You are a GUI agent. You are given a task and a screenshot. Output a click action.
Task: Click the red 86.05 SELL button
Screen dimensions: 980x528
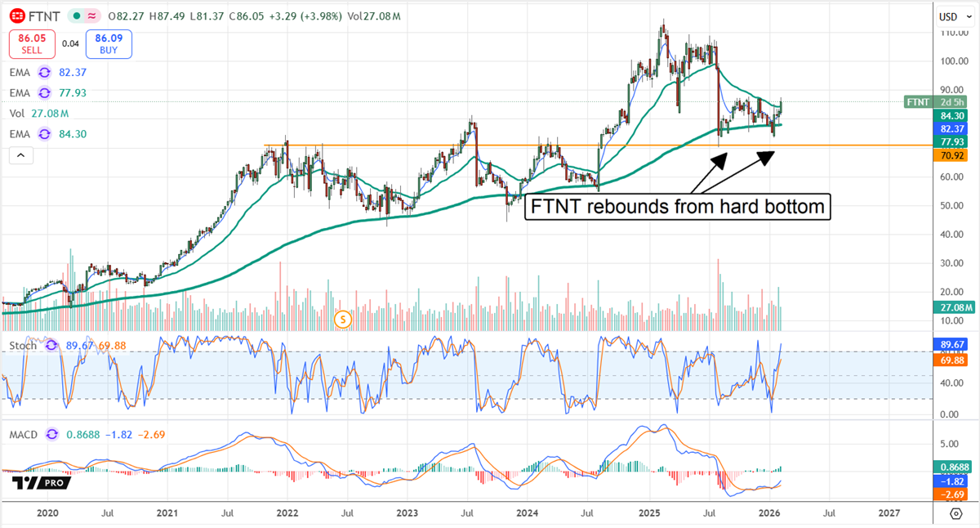point(32,43)
